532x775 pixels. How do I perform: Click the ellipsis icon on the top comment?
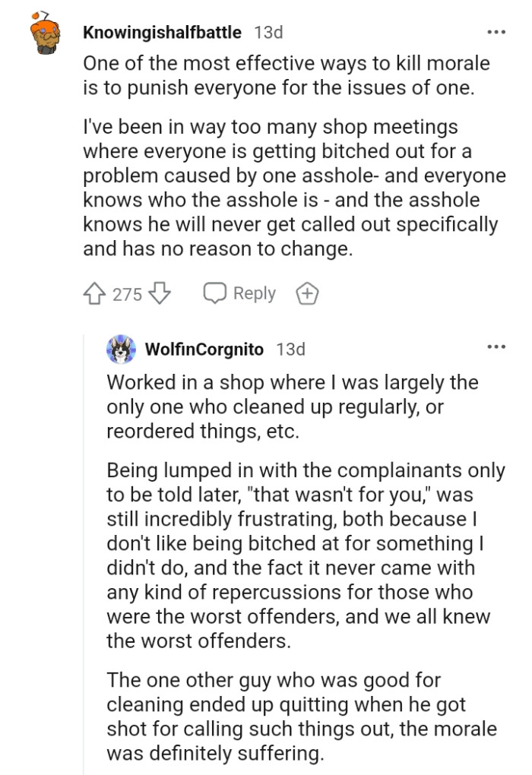click(x=496, y=30)
